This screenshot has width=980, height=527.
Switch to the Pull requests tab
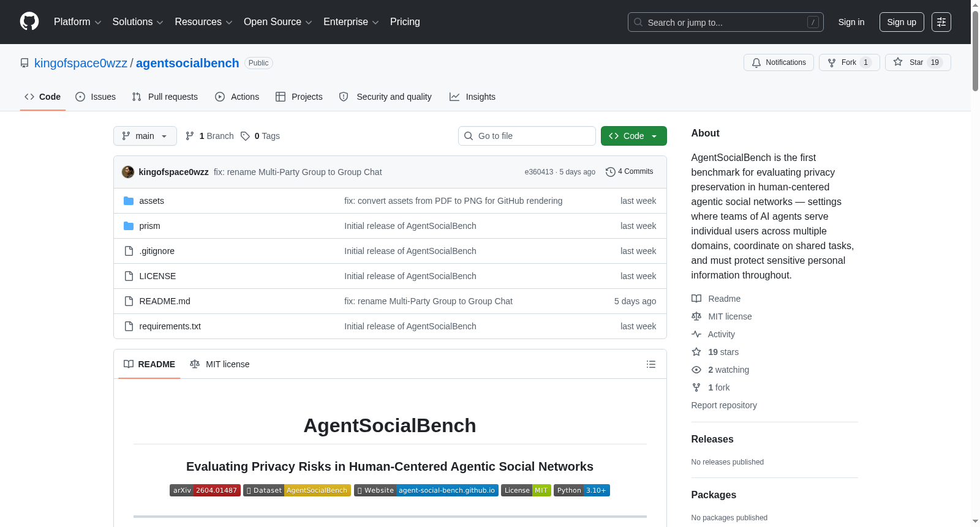(165, 97)
